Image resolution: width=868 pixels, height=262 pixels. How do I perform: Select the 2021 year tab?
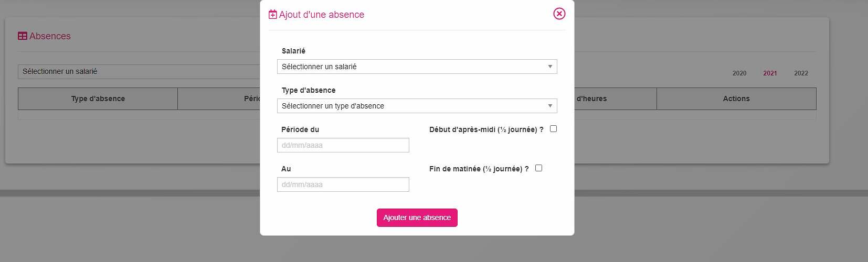point(770,73)
